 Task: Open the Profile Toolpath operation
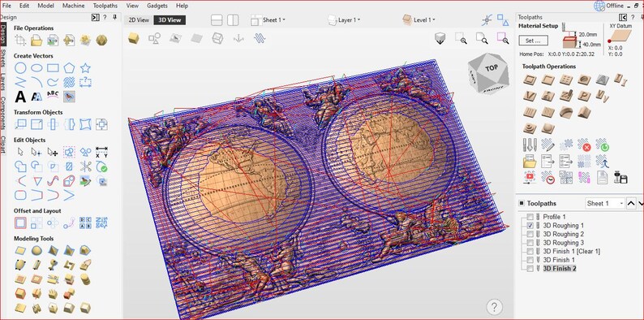[x=530, y=80]
